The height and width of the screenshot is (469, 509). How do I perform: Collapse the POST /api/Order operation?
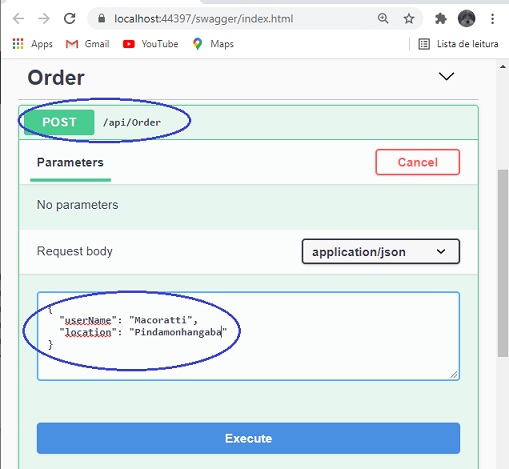tap(248, 122)
